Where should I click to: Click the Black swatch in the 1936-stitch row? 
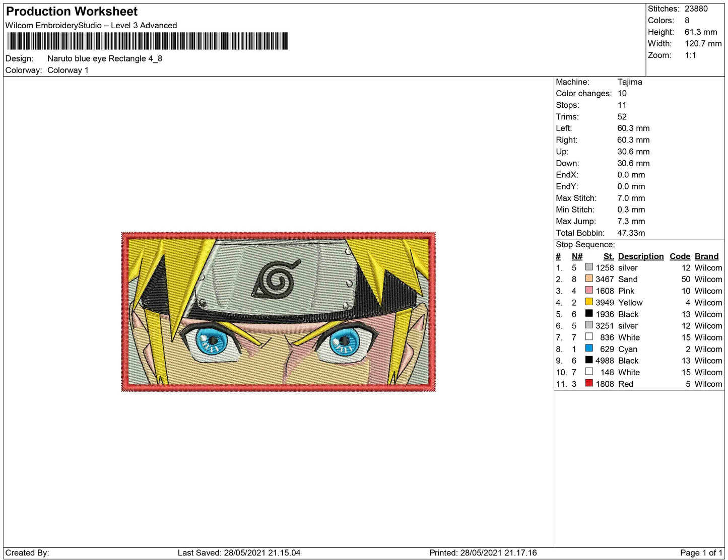click(x=589, y=313)
